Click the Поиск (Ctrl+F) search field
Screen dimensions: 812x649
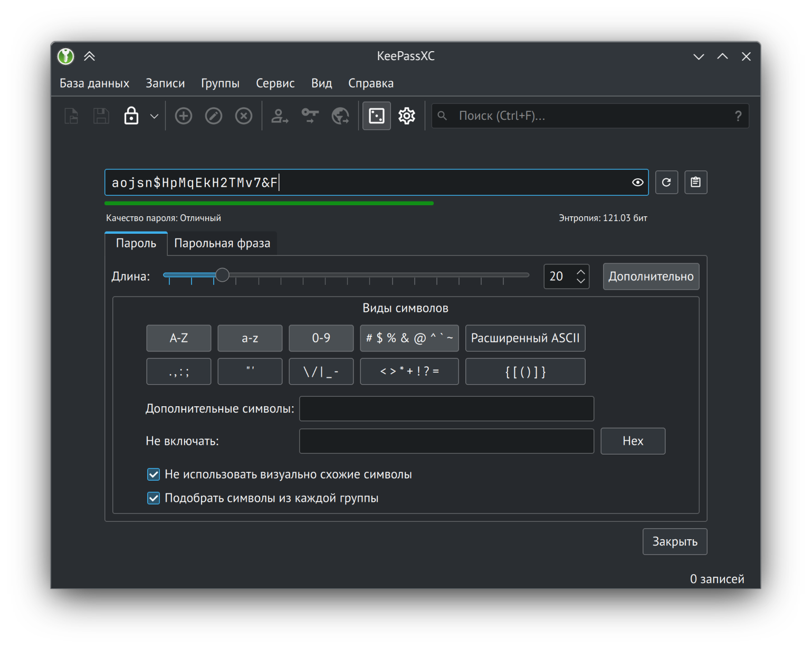click(591, 116)
